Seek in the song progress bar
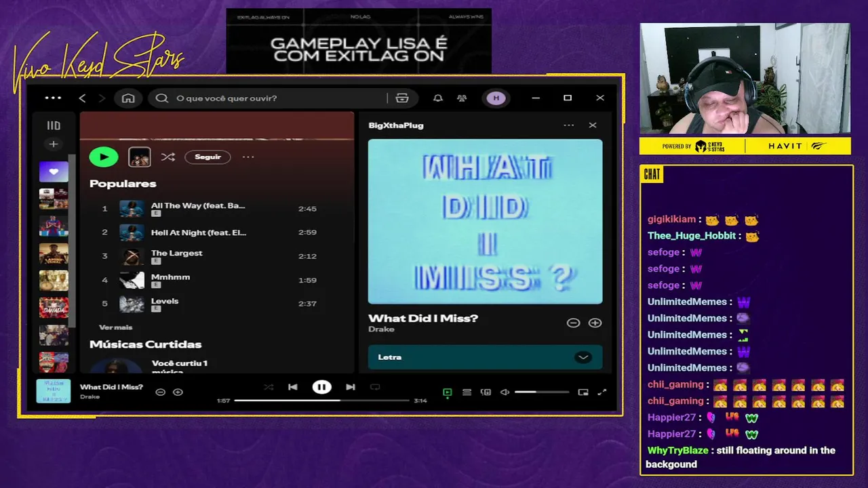The width and height of the screenshot is (868, 488). [x=322, y=401]
